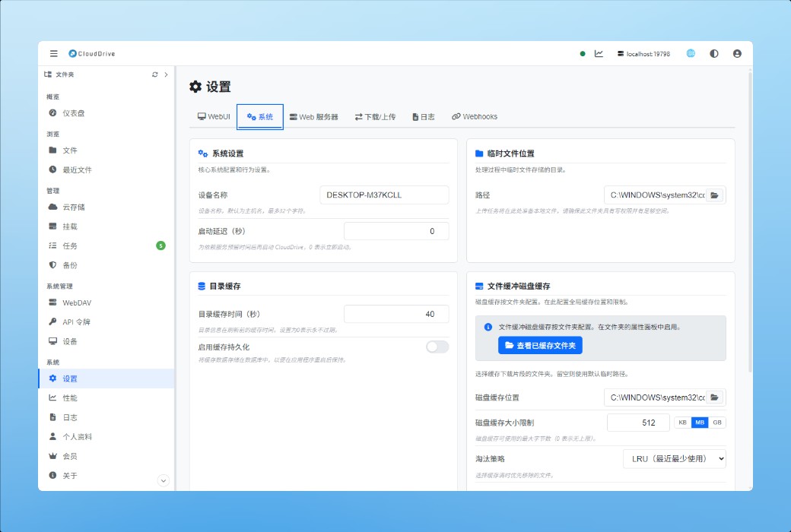
Task: Click the 启动延迟 seconds field
Action: 396,231
